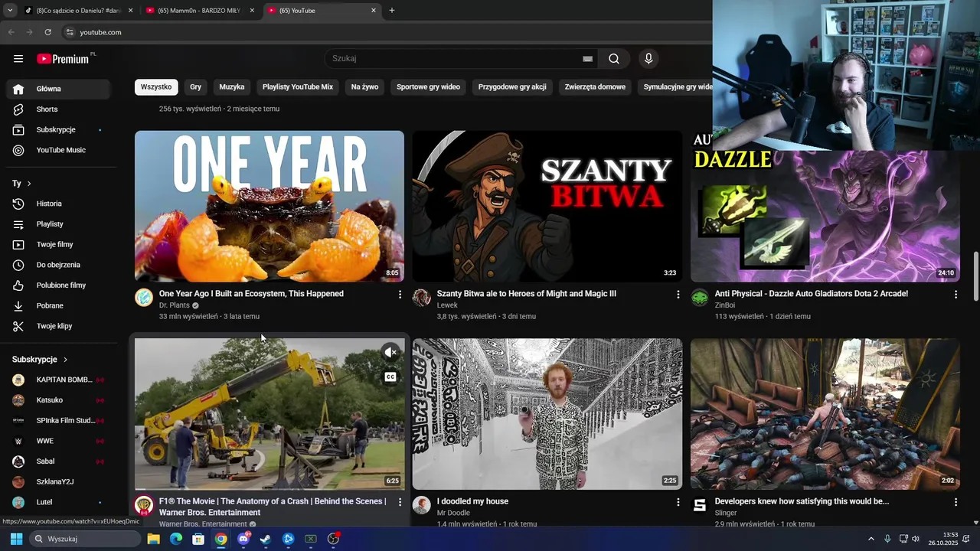Go back with the browser back arrow
The height and width of the screenshot is (551, 980).
(x=11, y=32)
